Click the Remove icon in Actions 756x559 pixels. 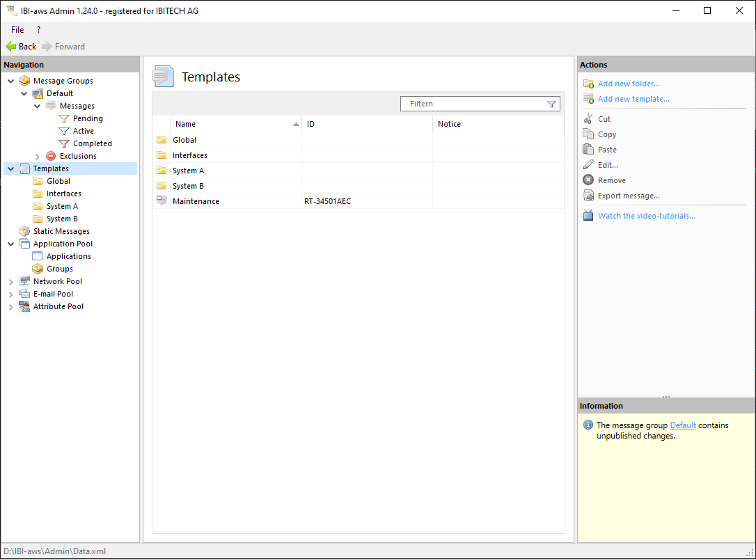(x=588, y=180)
